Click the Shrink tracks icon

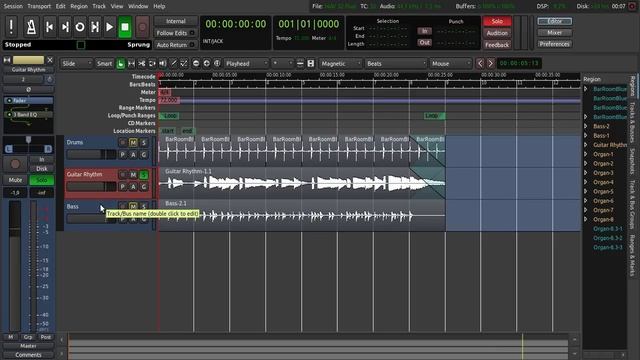coord(300,64)
